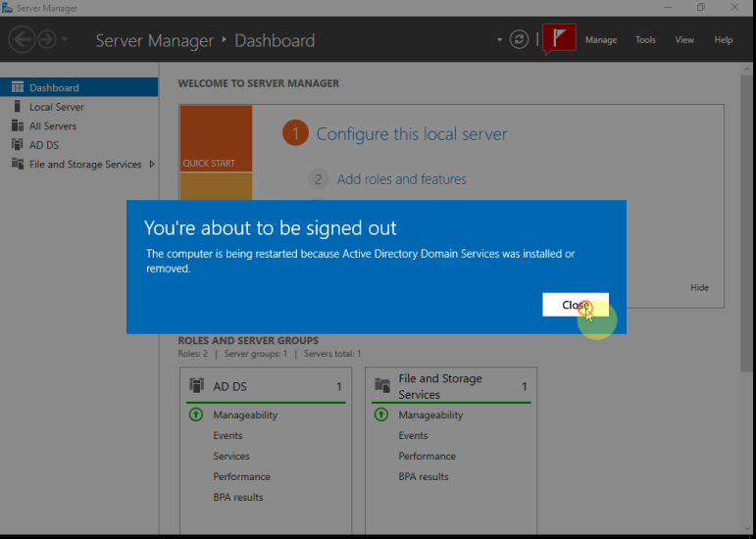The width and height of the screenshot is (756, 539).
Task: Open Manageability in the AD DS tile
Action: coord(245,415)
